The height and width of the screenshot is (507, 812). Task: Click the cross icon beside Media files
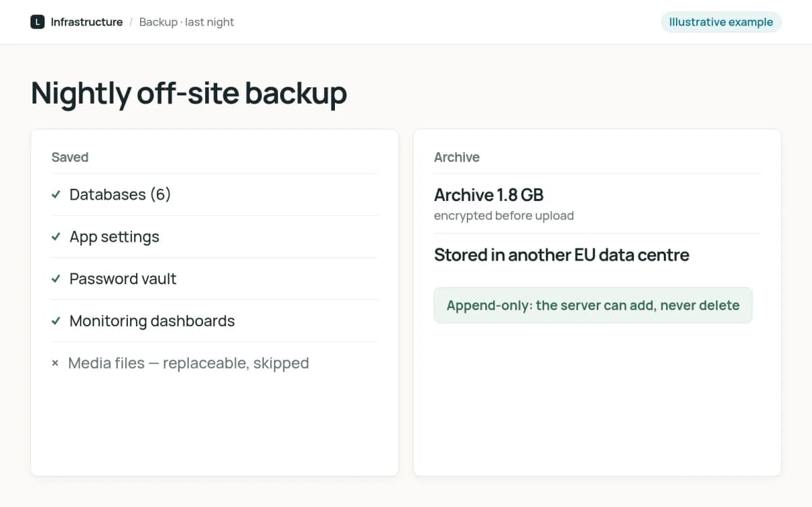pyautogui.click(x=55, y=363)
